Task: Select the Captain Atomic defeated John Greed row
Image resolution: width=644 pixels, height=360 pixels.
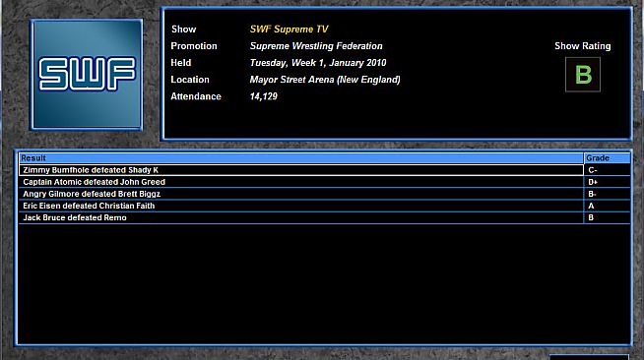Action: (x=301, y=182)
